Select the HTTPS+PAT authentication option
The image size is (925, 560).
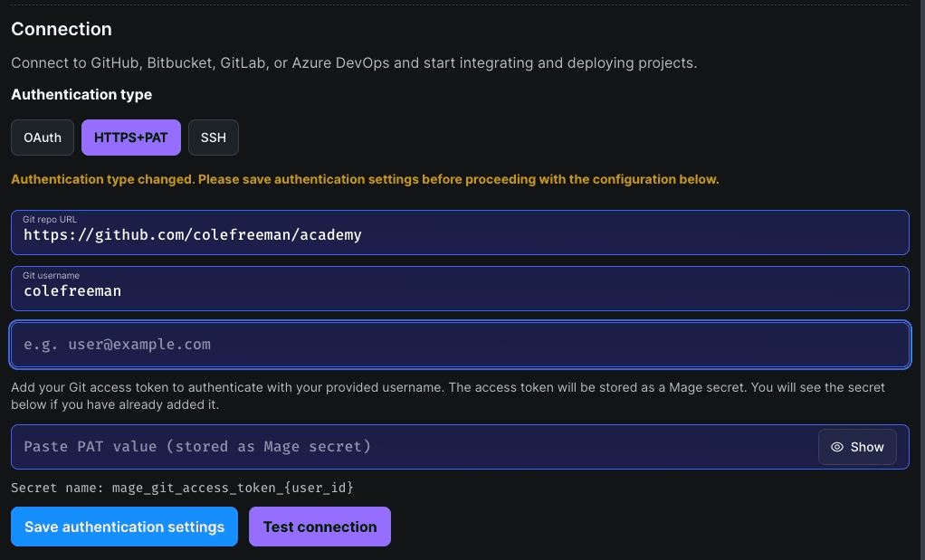(x=131, y=138)
